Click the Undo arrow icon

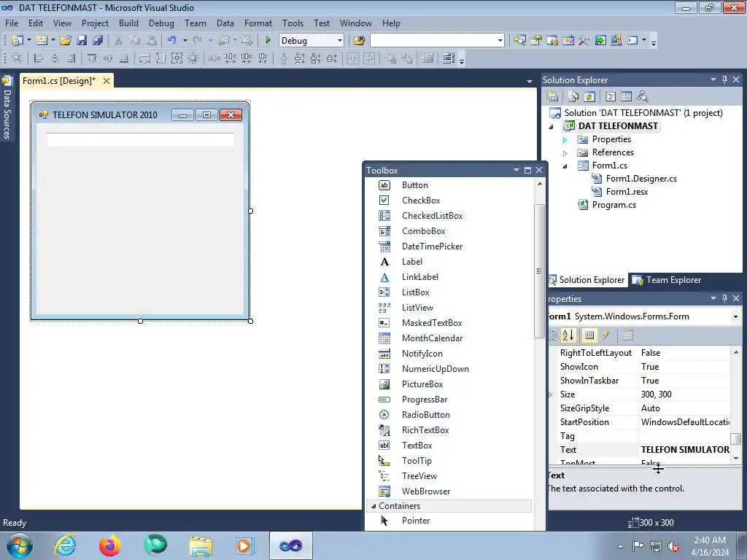(x=172, y=41)
